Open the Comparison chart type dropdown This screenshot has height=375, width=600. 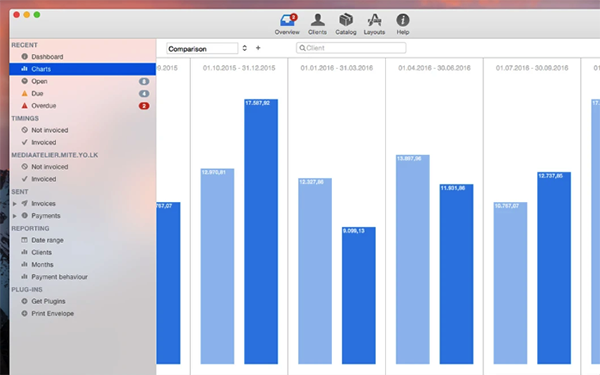(202, 49)
